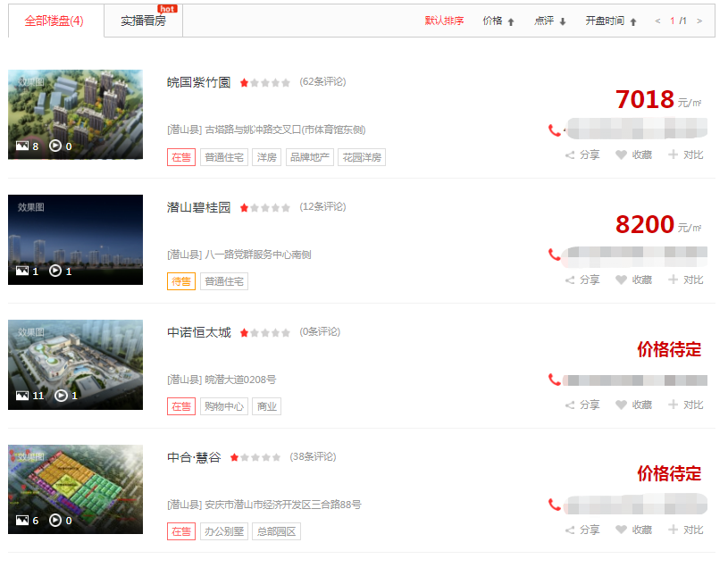Viewport: 728px width, 576px height.
Task: Open 中合·慧谷 rendering thumbnail
Action: [75, 489]
